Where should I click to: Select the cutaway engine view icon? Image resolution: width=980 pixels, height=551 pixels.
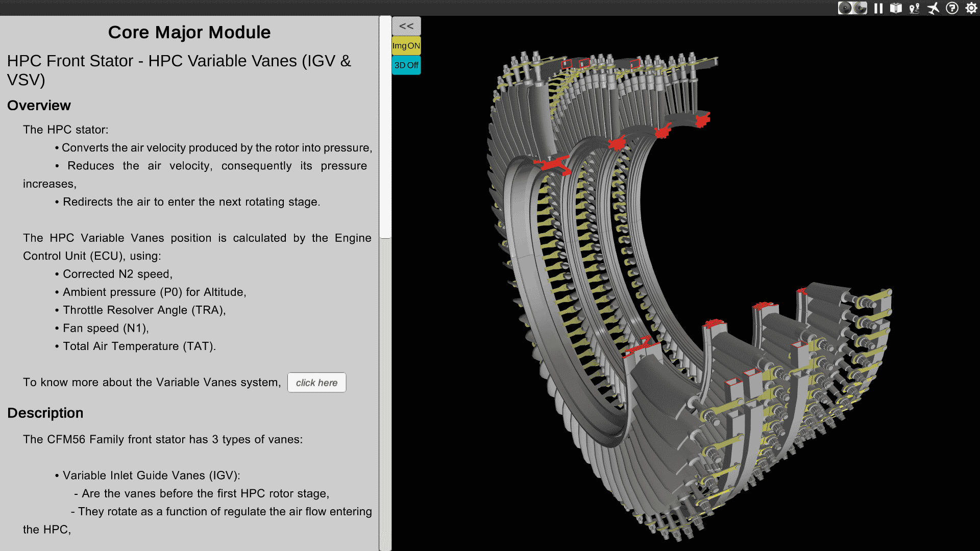[860, 8]
